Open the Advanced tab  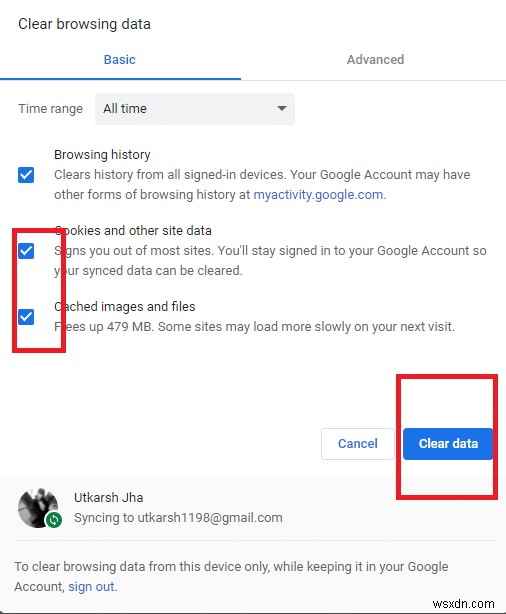pyautogui.click(x=375, y=60)
